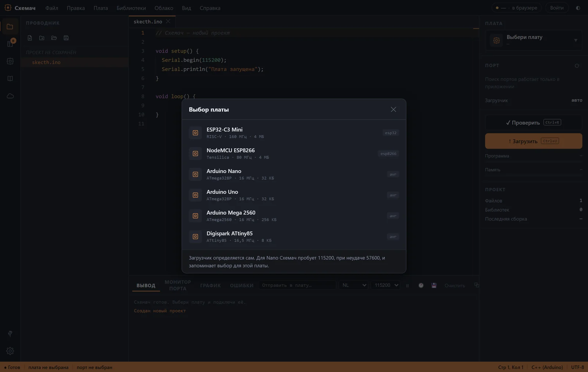588x372 pixels.
Task: Click 'порт не выбран' in status bar
Action: tap(94, 367)
